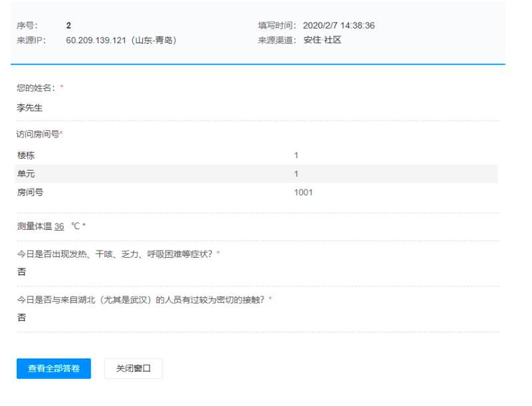Image resolution: width=532 pixels, height=406 pixels.
Task: Click the room number value 1001
Action: coord(303,193)
